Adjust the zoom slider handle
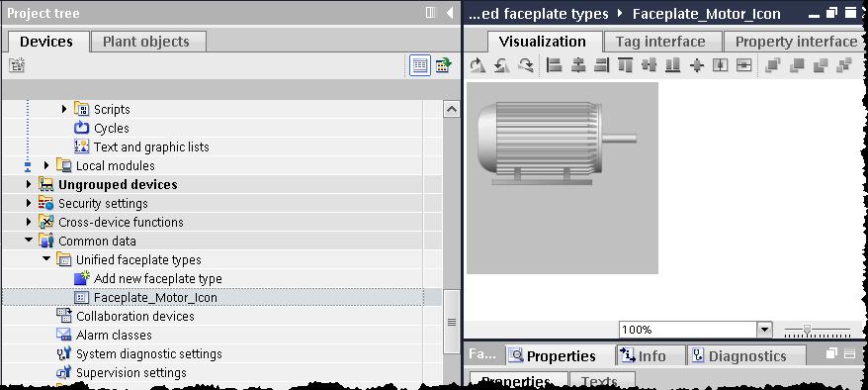 [807, 330]
